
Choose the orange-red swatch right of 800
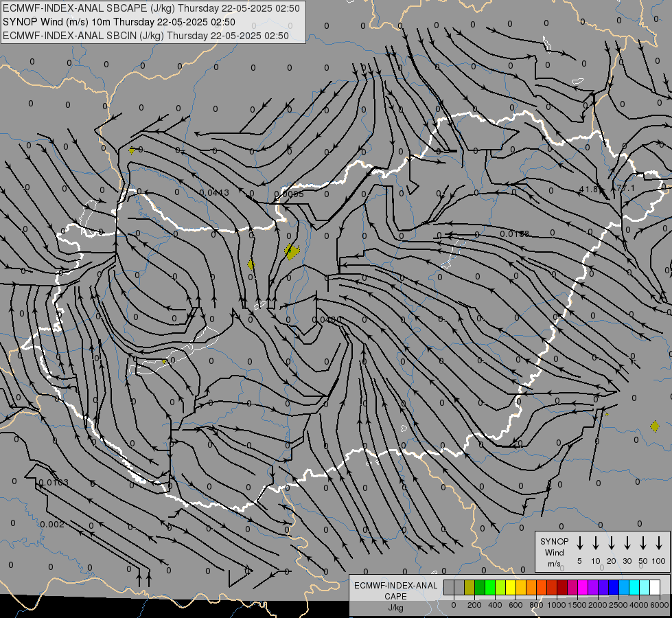click(542, 588)
